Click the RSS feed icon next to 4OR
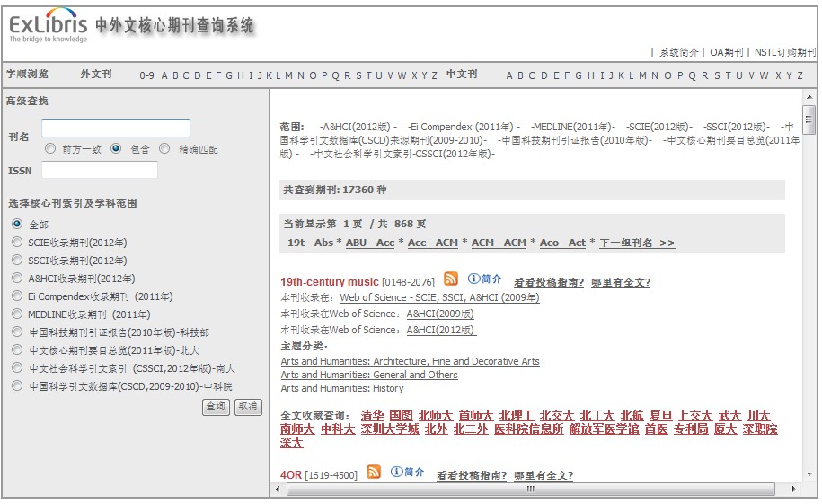 click(x=373, y=472)
